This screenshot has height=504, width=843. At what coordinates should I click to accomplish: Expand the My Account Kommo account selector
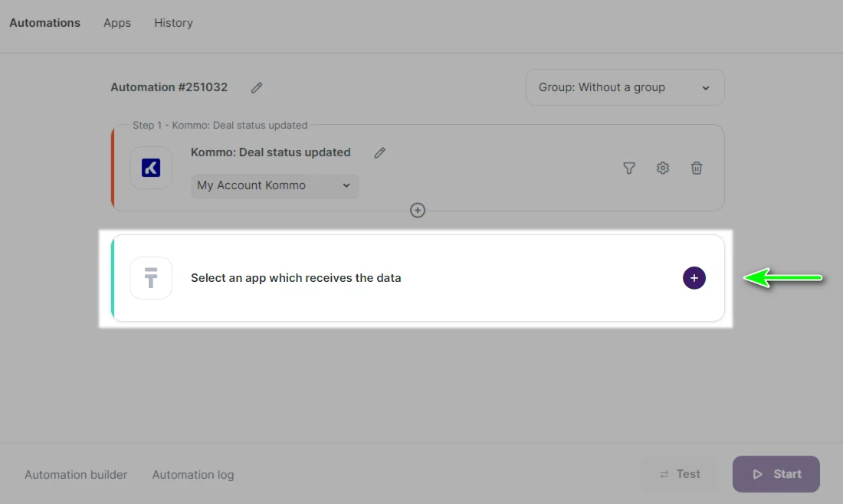pyautogui.click(x=274, y=185)
